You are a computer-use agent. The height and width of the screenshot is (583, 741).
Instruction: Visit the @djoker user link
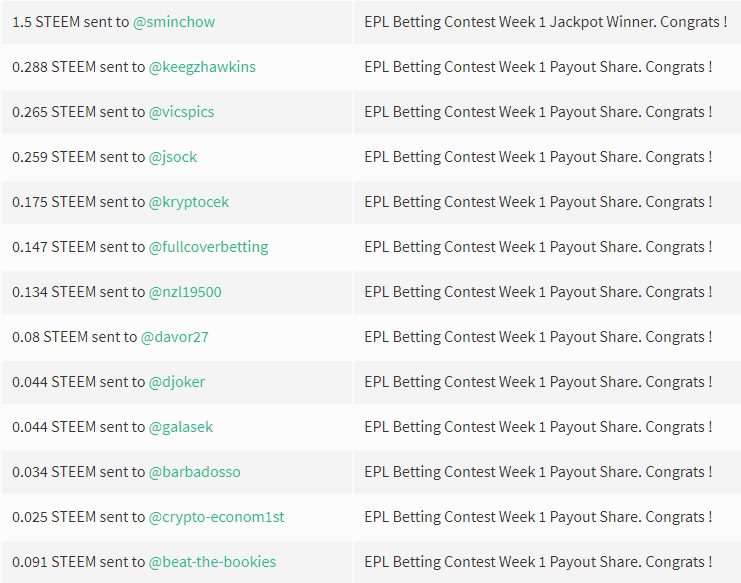click(177, 381)
